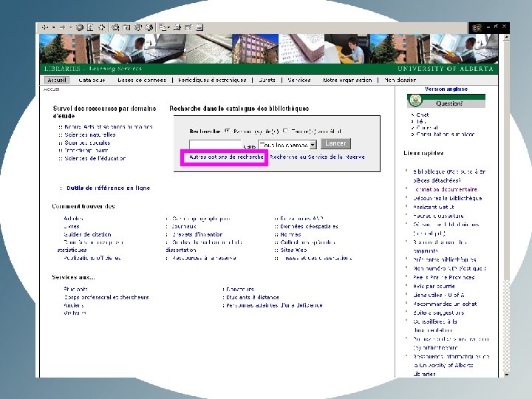Open 'Avis par courriel' quick link

(434, 286)
